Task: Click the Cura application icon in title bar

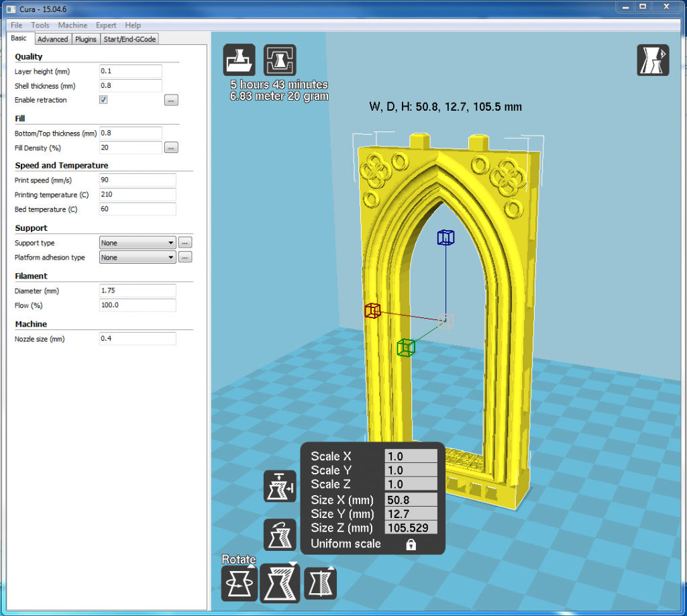Action: 11,9
